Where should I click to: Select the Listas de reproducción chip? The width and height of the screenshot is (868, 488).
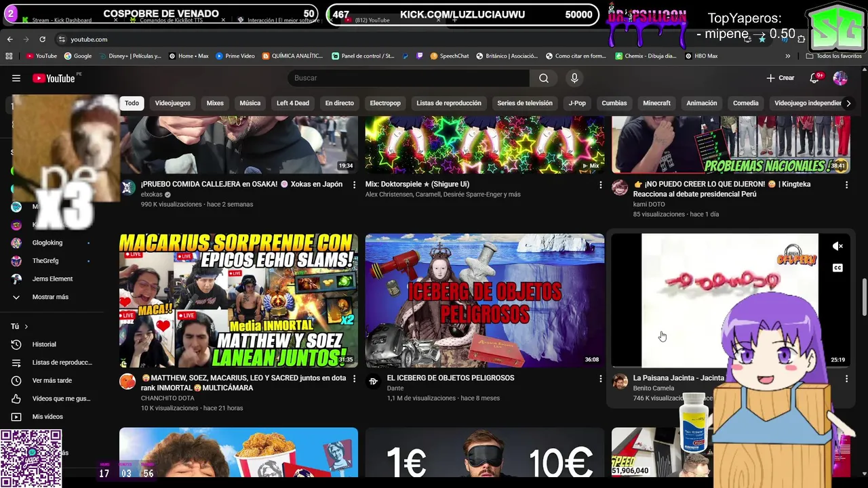(x=449, y=103)
